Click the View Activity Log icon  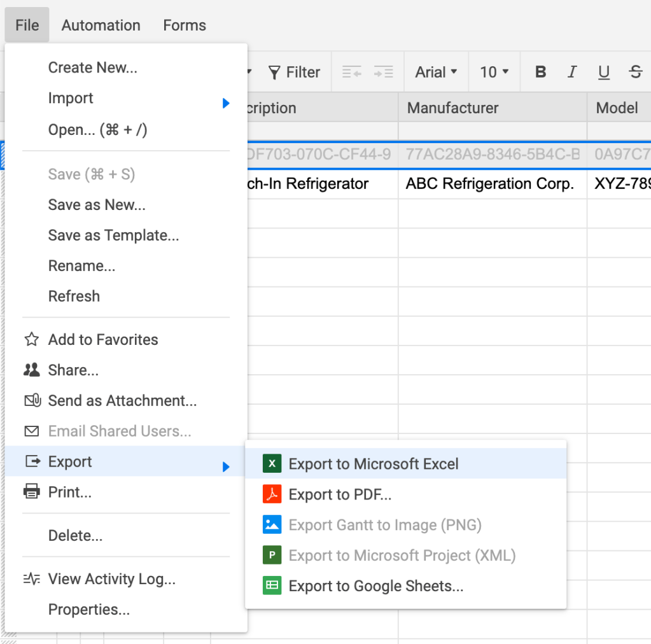[x=31, y=578]
